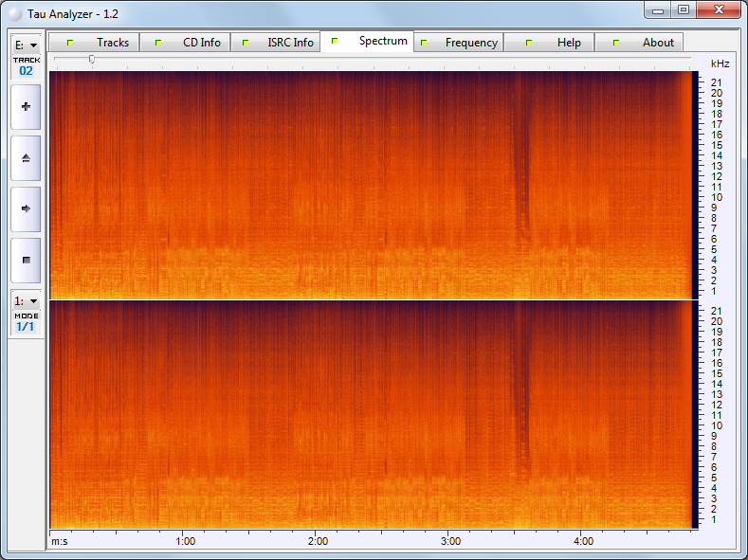Click the MODE 1/1 indicator

click(x=26, y=326)
